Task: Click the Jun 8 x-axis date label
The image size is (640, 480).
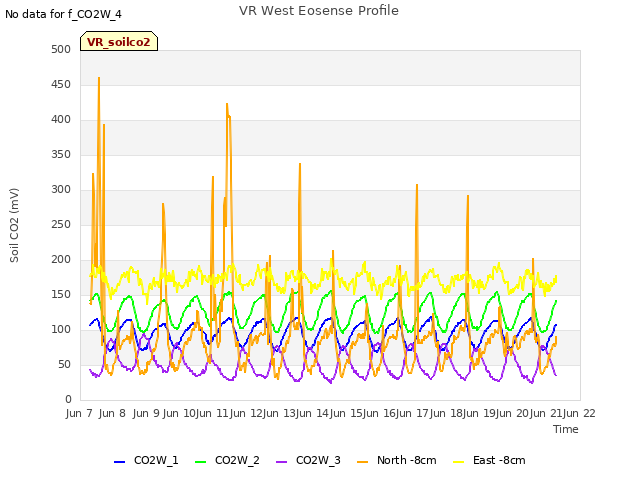Action: [112, 413]
